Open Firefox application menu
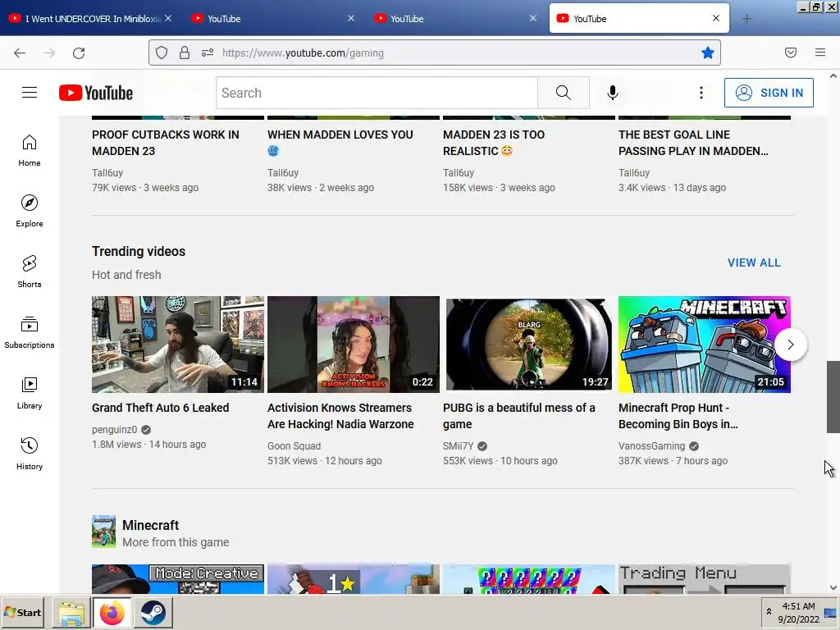This screenshot has height=630, width=840. (820, 52)
